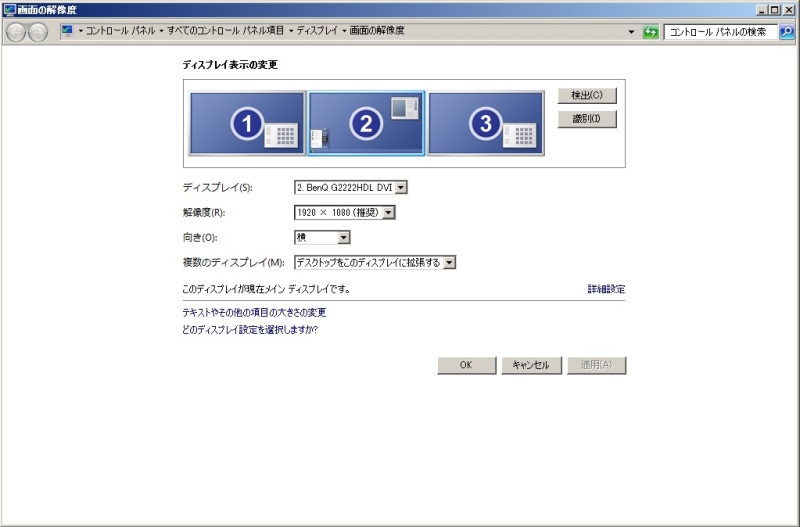The image size is (800, 527).
Task: Select monitor 2 in display arrangement
Action: pos(366,123)
